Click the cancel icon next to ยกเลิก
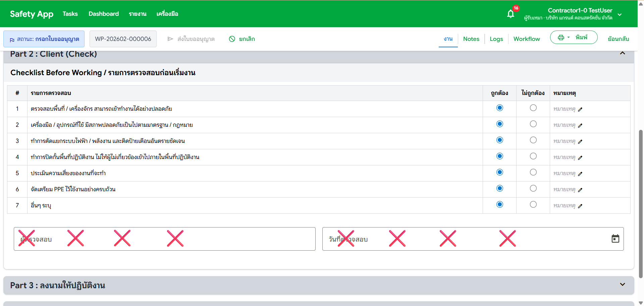The width and height of the screenshot is (644, 306). 232,39
